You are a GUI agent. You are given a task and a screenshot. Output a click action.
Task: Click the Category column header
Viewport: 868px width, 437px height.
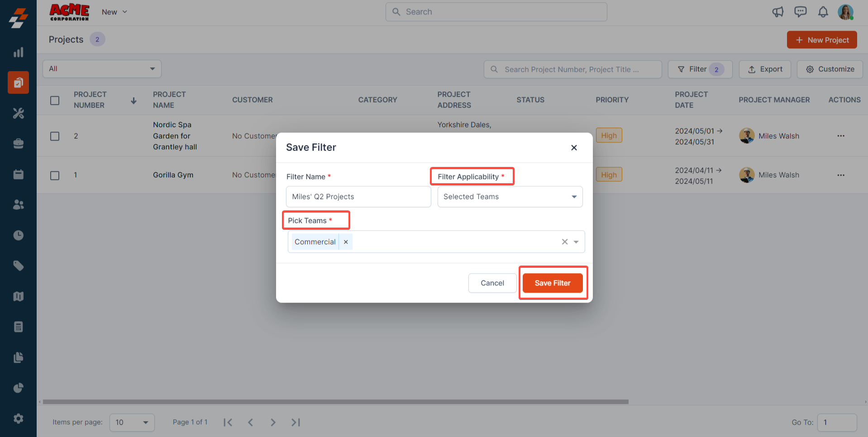pos(377,100)
